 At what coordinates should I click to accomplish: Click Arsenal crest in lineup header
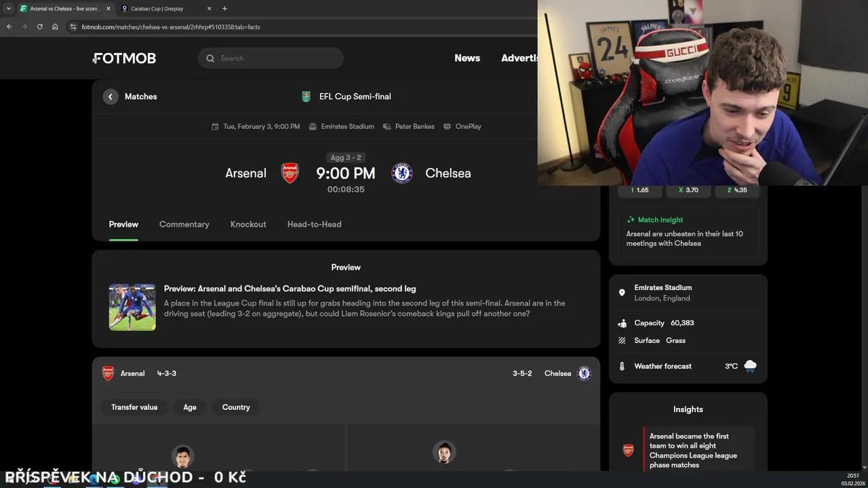(x=108, y=373)
